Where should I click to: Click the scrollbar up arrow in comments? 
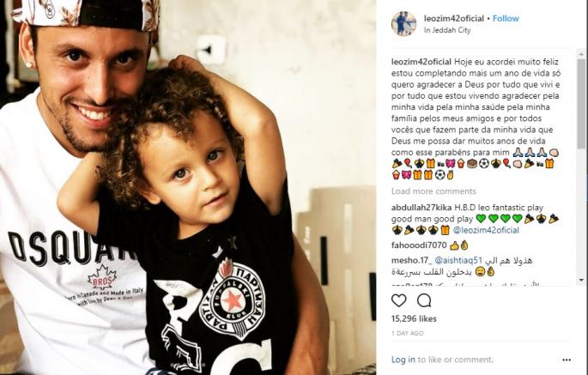(581, 54)
